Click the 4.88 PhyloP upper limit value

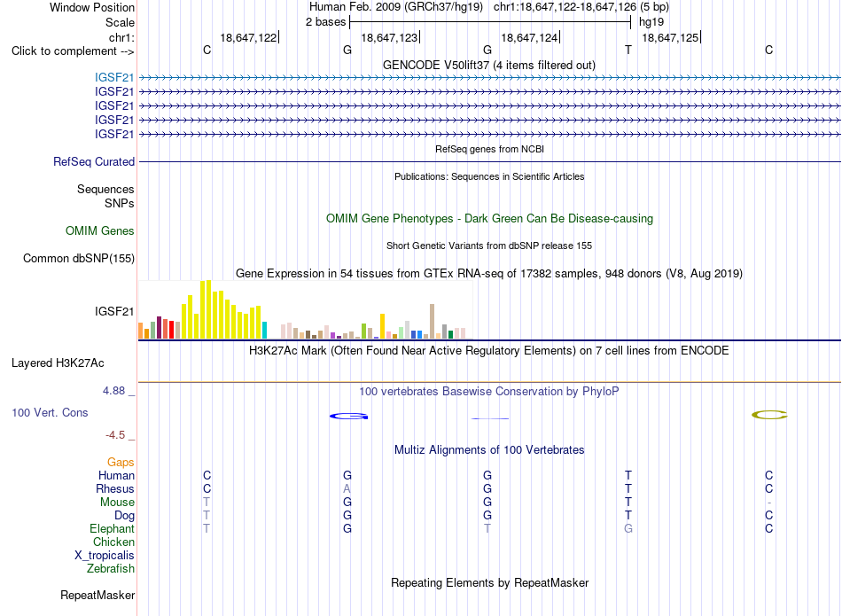tap(113, 391)
